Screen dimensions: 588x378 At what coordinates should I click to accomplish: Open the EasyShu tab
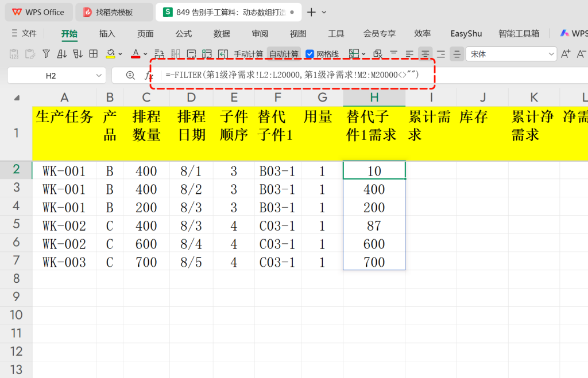point(466,34)
